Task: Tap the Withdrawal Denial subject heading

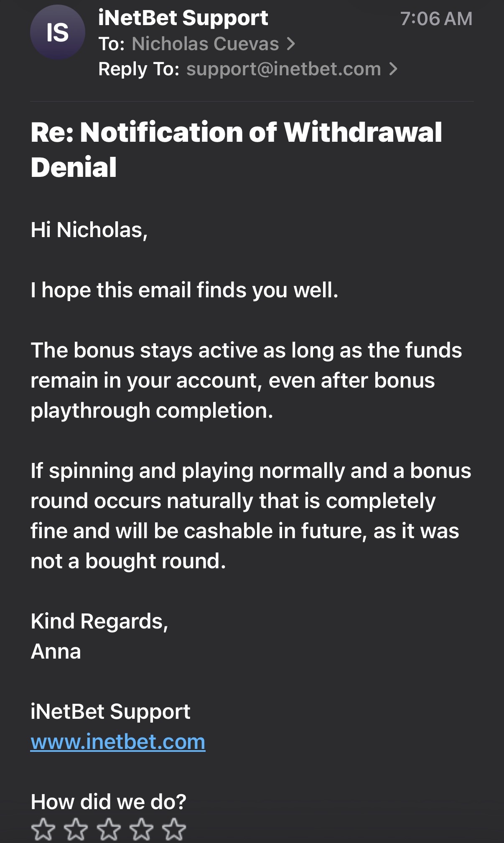Action: point(236,149)
